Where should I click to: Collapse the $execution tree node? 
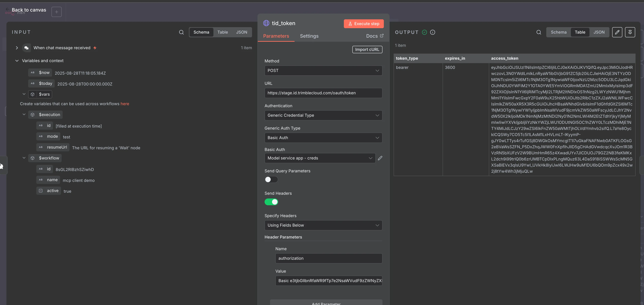coord(24,115)
